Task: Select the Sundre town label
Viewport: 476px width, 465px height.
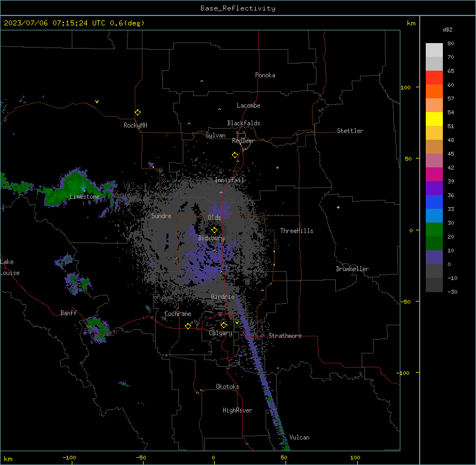Action: coord(161,216)
